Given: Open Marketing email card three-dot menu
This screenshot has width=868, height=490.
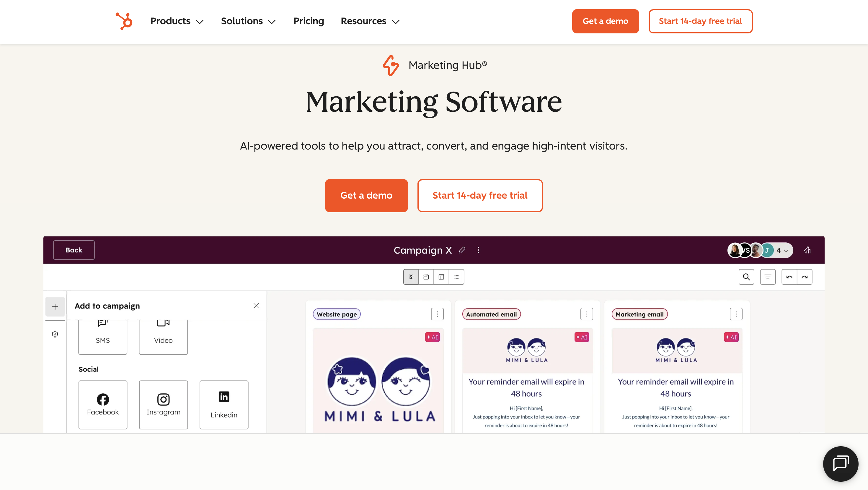Looking at the screenshot, I should coord(736,314).
